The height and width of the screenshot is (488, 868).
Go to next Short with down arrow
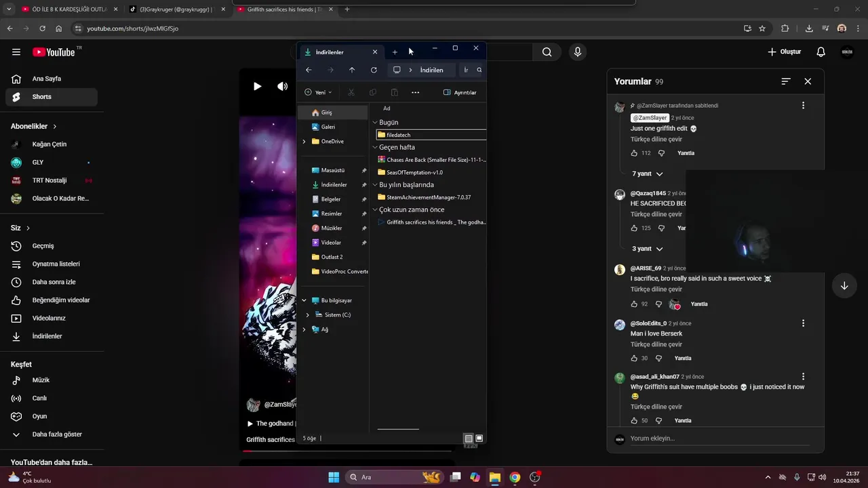(x=844, y=286)
